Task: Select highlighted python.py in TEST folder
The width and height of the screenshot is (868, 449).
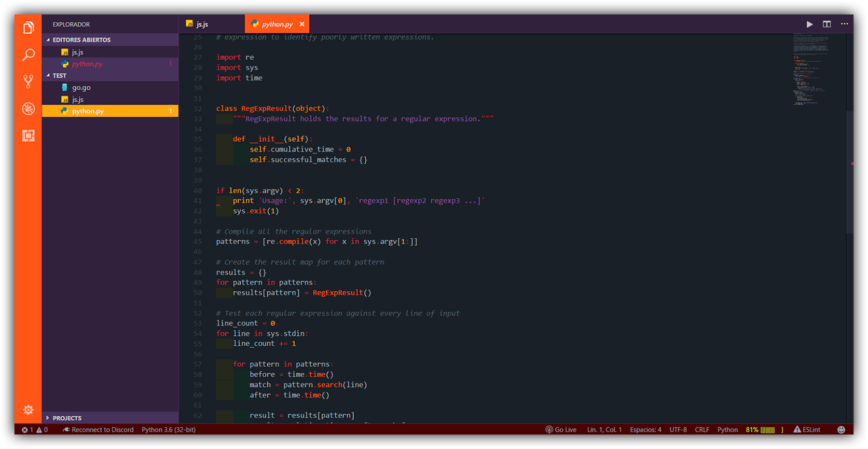Action: pos(110,111)
